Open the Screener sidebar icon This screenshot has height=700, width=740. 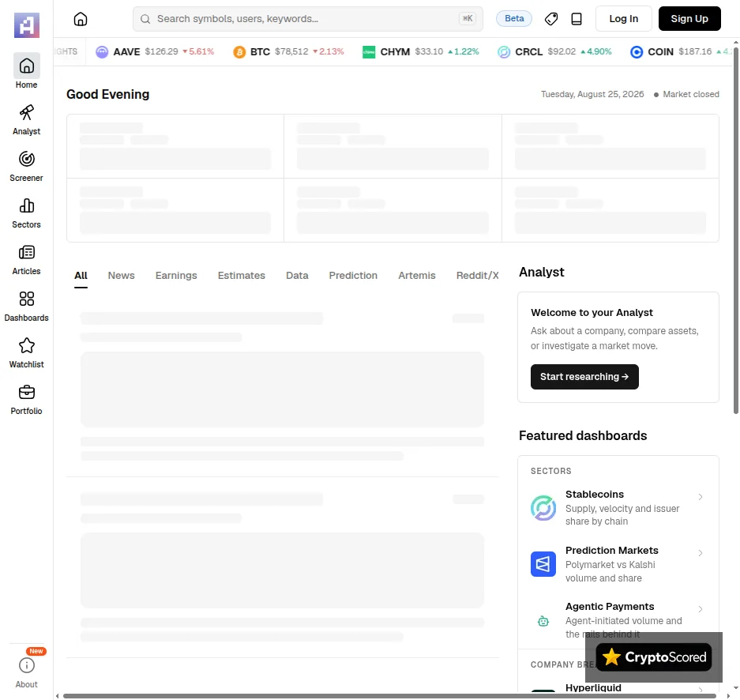click(x=26, y=159)
